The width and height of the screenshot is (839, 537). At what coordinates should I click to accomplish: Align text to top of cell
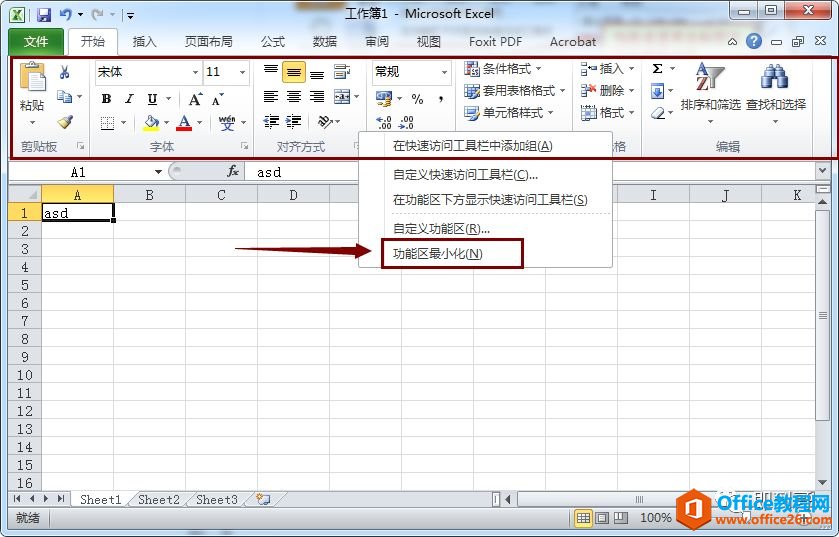pos(271,71)
